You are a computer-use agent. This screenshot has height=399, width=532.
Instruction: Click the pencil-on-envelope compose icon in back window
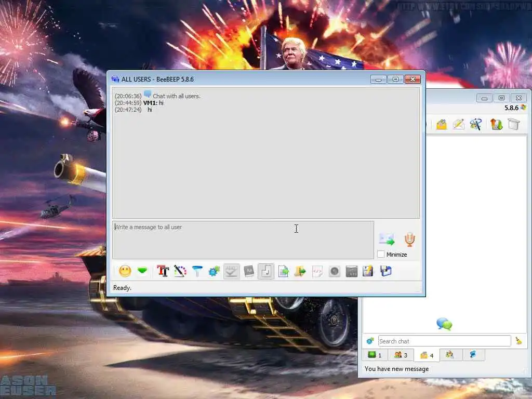pyautogui.click(x=458, y=125)
